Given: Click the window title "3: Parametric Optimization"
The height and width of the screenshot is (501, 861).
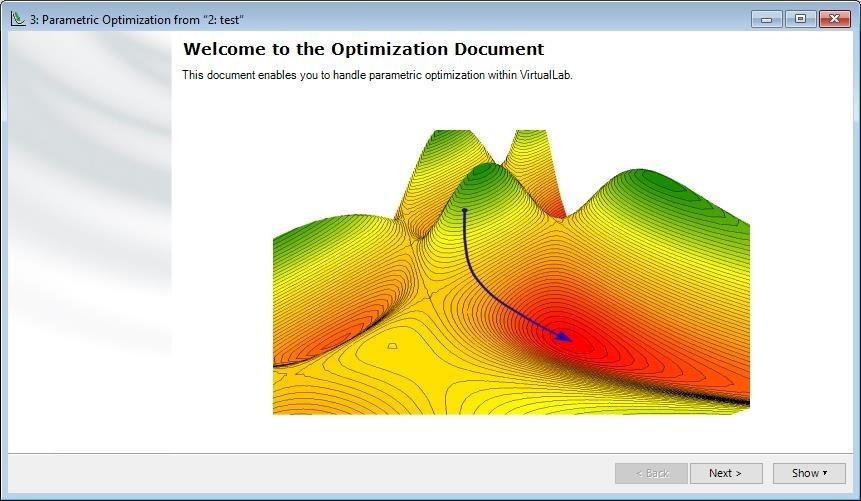Looking at the screenshot, I should pos(137,20).
